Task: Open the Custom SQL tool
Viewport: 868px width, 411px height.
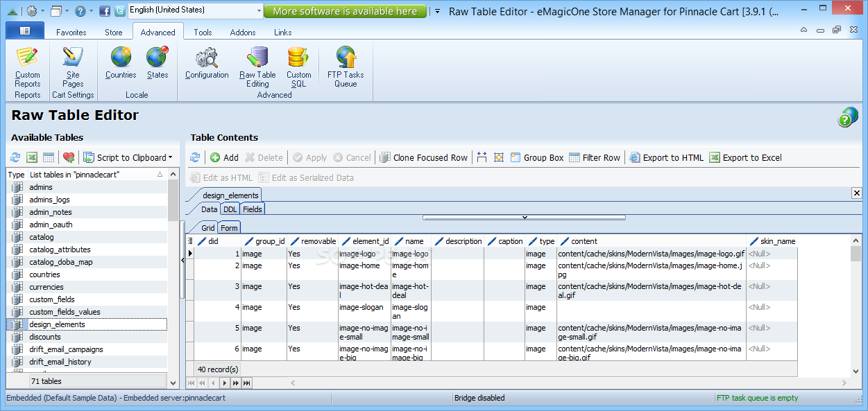Action: (x=298, y=67)
